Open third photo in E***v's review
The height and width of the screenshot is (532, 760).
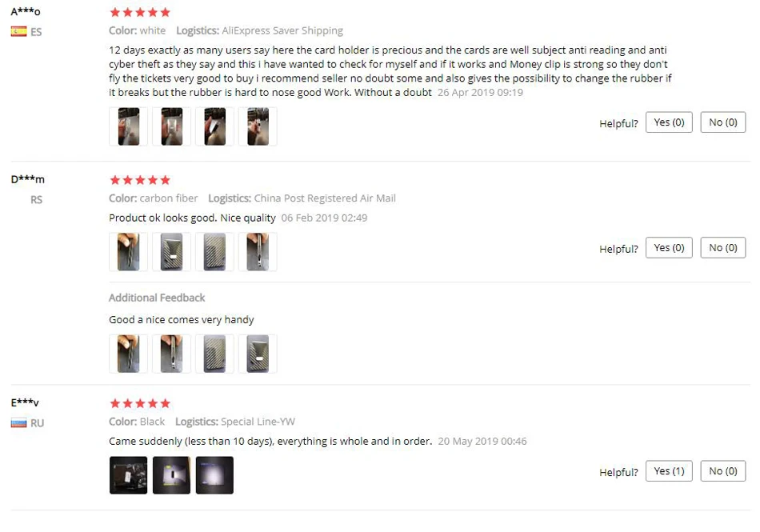[214, 475]
